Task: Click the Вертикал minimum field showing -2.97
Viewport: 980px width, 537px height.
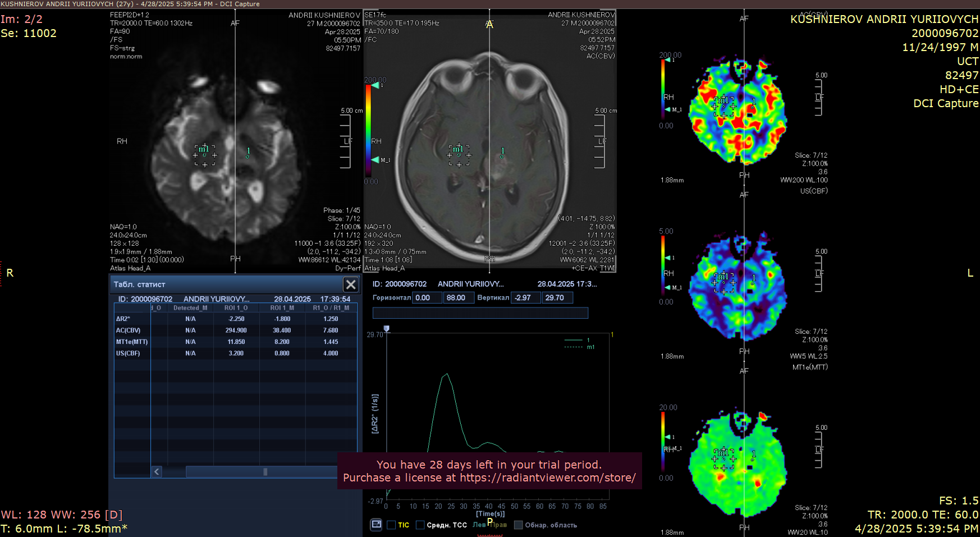Action: [x=526, y=298]
